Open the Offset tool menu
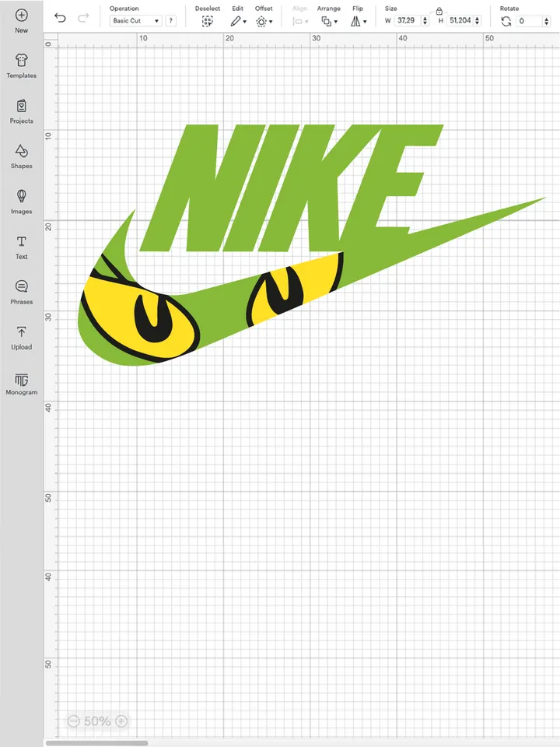The height and width of the screenshot is (747, 560). click(x=264, y=22)
